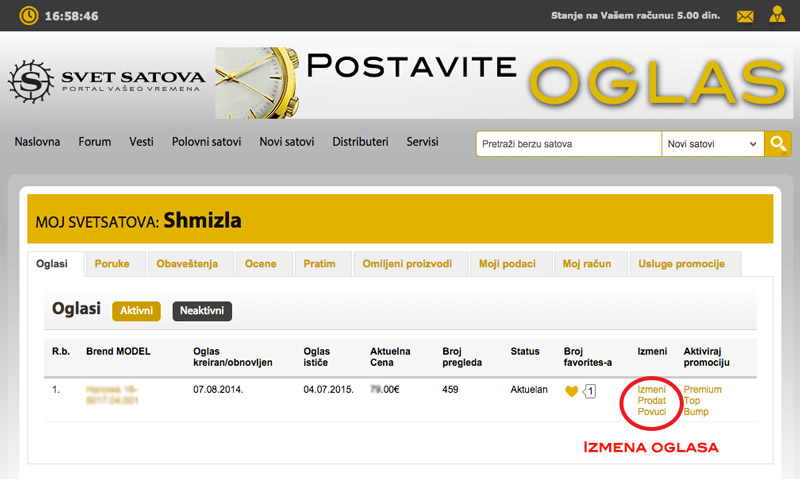Open the messages envelope icon
800x479 pixels.
click(x=745, y=16)
